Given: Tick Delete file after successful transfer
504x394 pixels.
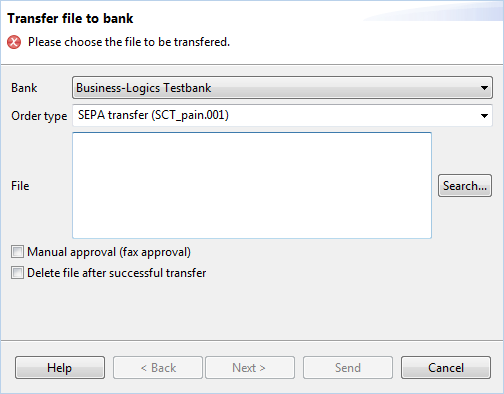Looking at the screenshot, I should click(17, 273).
